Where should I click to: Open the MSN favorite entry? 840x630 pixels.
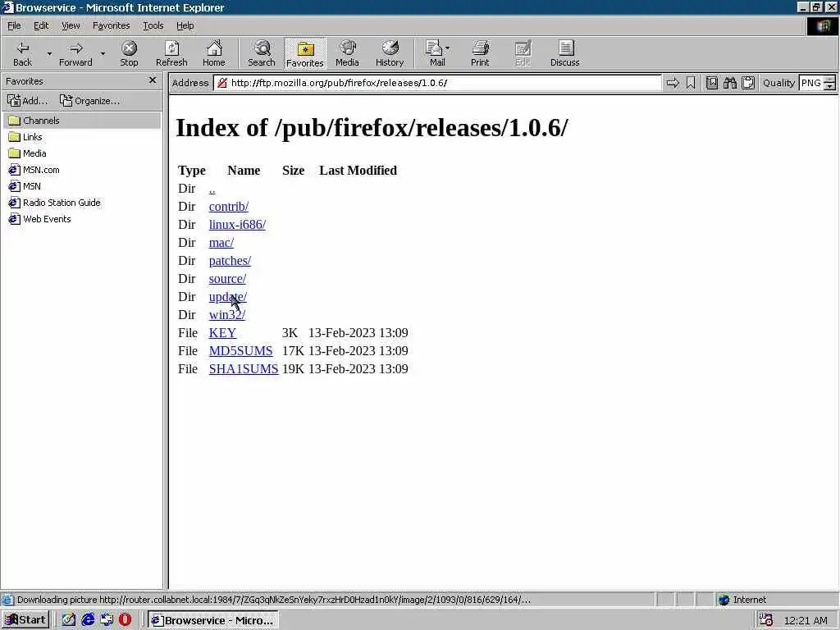[25, 186]
